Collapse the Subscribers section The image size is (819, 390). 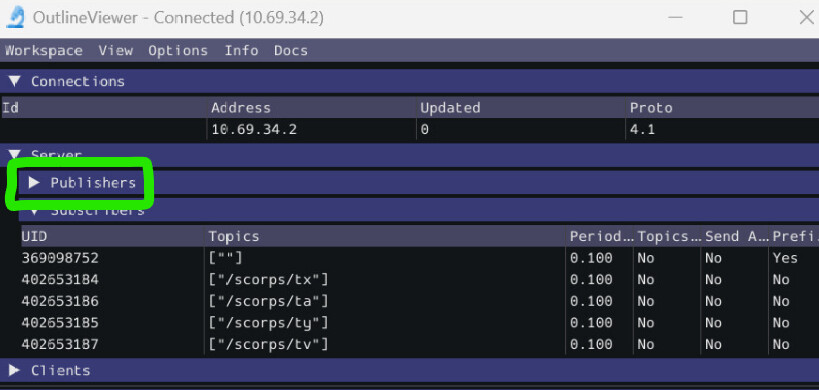(34, 211)
